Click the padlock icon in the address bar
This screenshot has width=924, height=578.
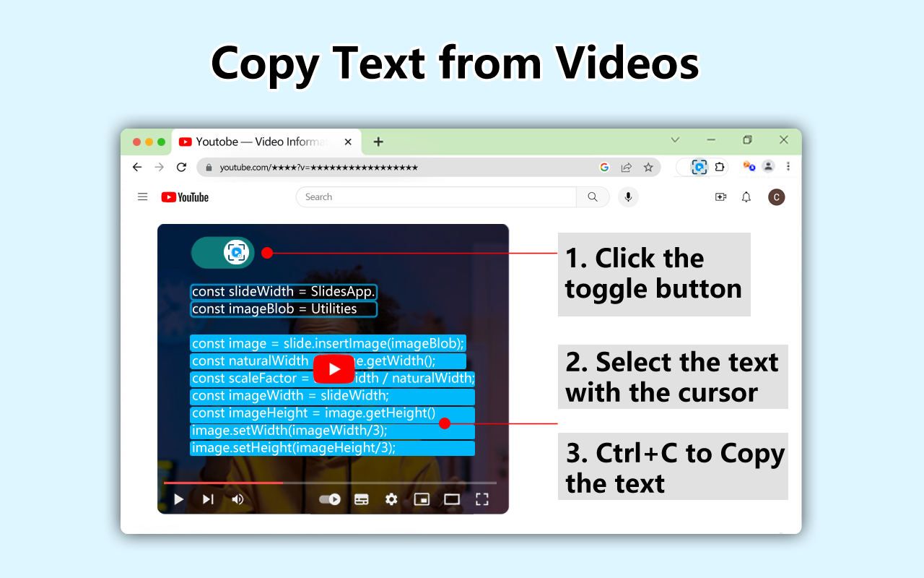coord(209,167)
